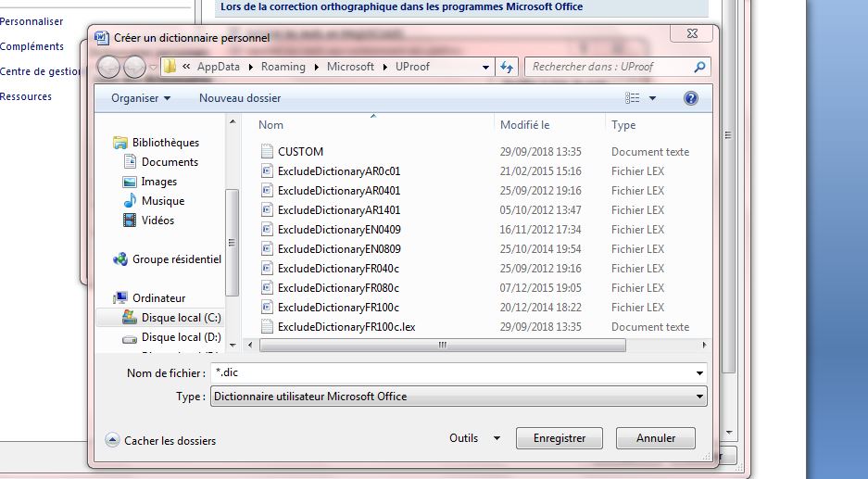Click the ExcludeDictionaryEN0409 file icon
The height and width of the screenshot is (479, 868).
coord(267,229)
